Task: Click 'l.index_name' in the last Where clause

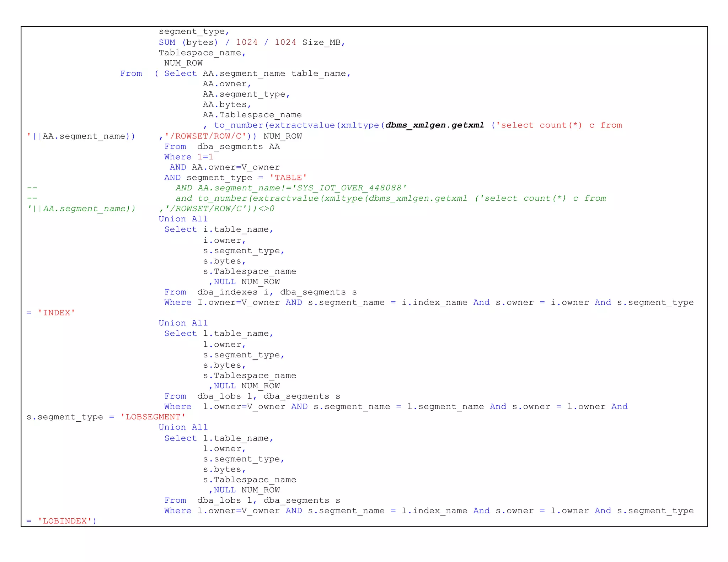Action: [x=434, y=511]
